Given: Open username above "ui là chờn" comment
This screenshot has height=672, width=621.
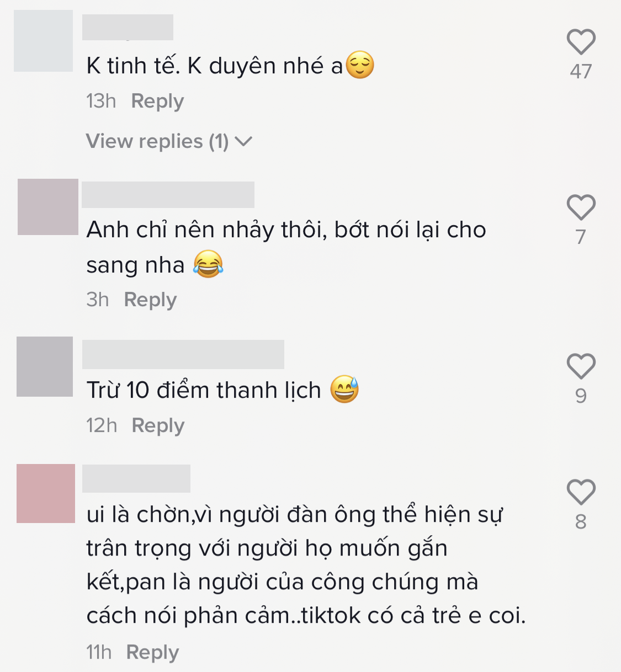Looking at the screenshot, I should click(136, 478).
